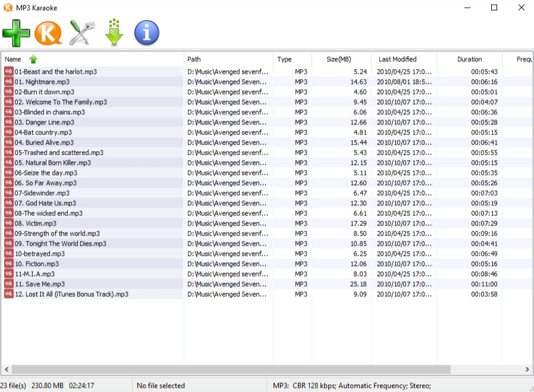Screen dimensions: 534x392
Task: Sort by the Duration column header
Action: (x=469, y=59)
